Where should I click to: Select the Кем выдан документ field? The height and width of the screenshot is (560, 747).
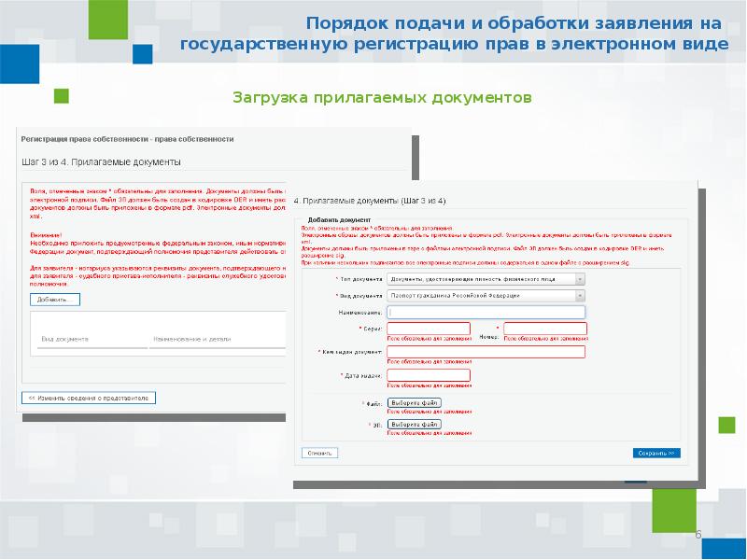point(486,352)
